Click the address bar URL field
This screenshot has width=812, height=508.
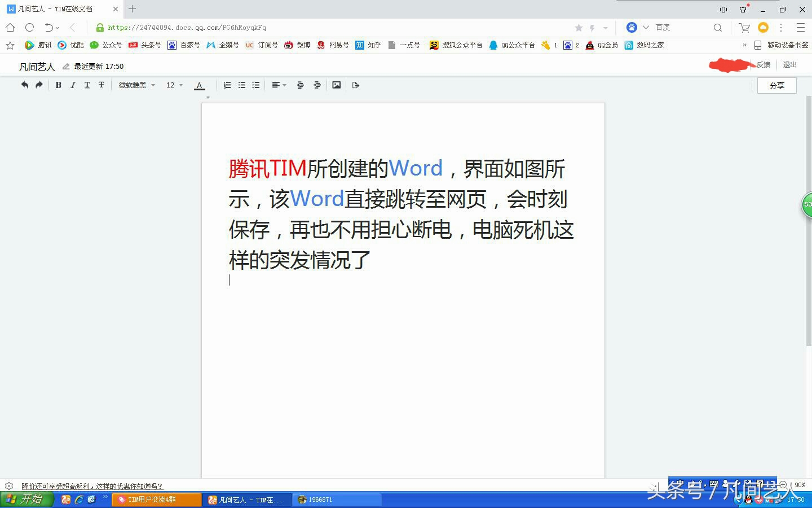click(x=226, y=27)
